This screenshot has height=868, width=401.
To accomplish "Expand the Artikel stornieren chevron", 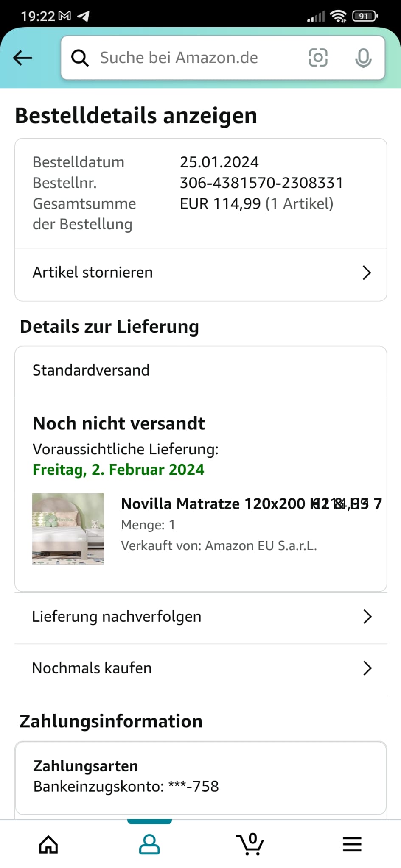I will click(367, 273).
